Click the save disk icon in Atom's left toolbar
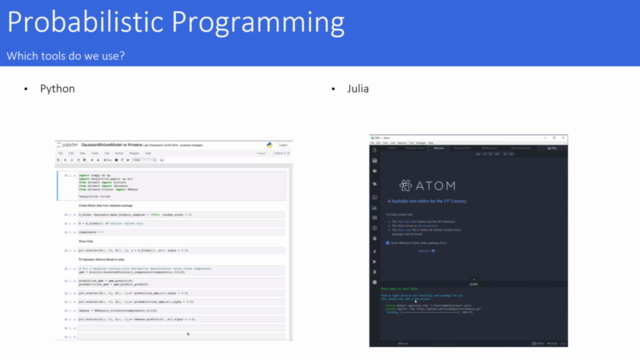Screen dimensions: 640x360 pyautogui.click(x=375, y=161)
